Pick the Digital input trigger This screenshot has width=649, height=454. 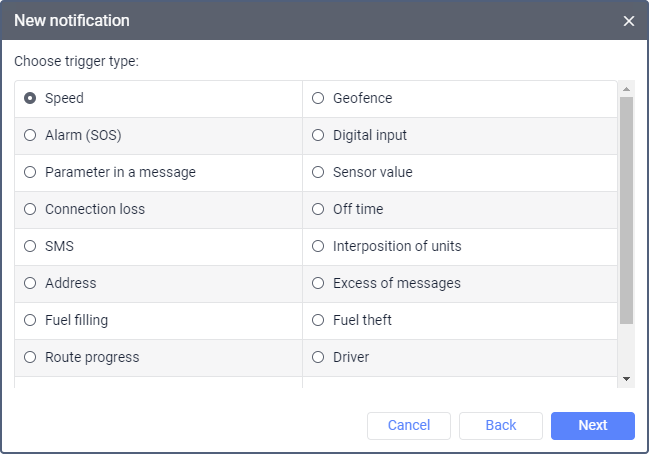pyautogui.click(x=319, y=135)
